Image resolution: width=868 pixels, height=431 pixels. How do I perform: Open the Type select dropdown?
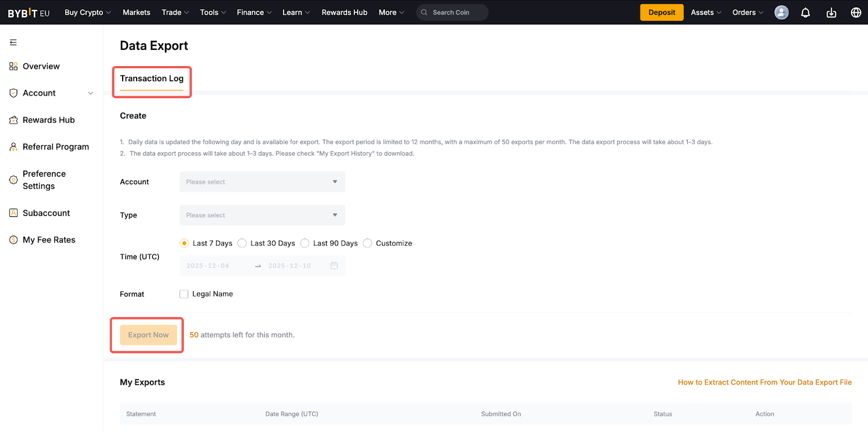pyautogui.click(x=262, y=215)
